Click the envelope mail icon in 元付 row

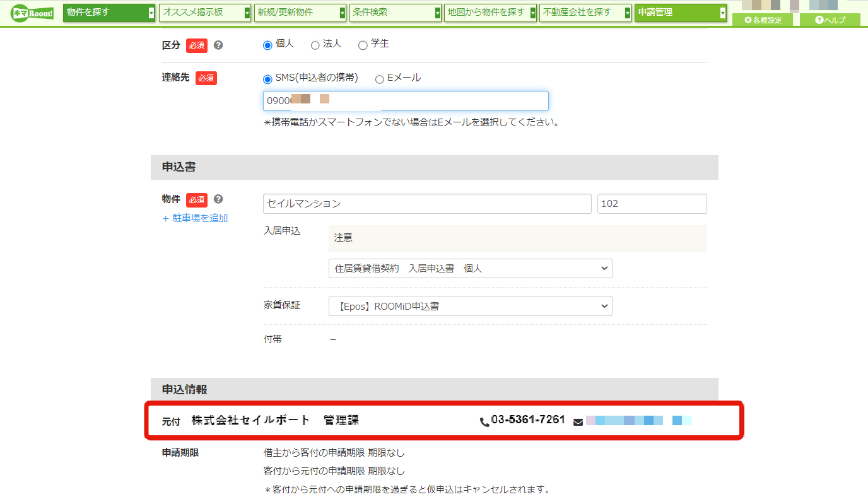(578, 422)
